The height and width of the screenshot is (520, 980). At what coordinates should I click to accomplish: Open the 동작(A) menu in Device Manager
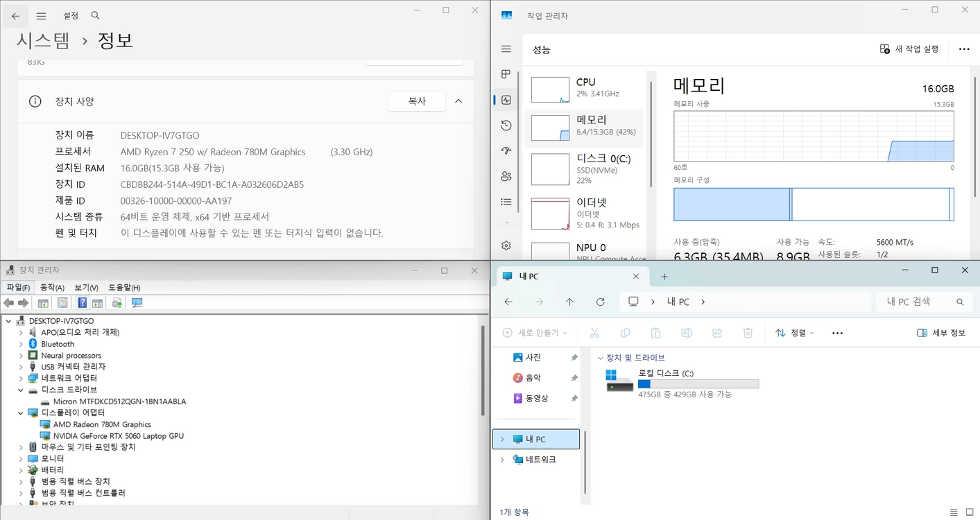click(x=52, y=288)
